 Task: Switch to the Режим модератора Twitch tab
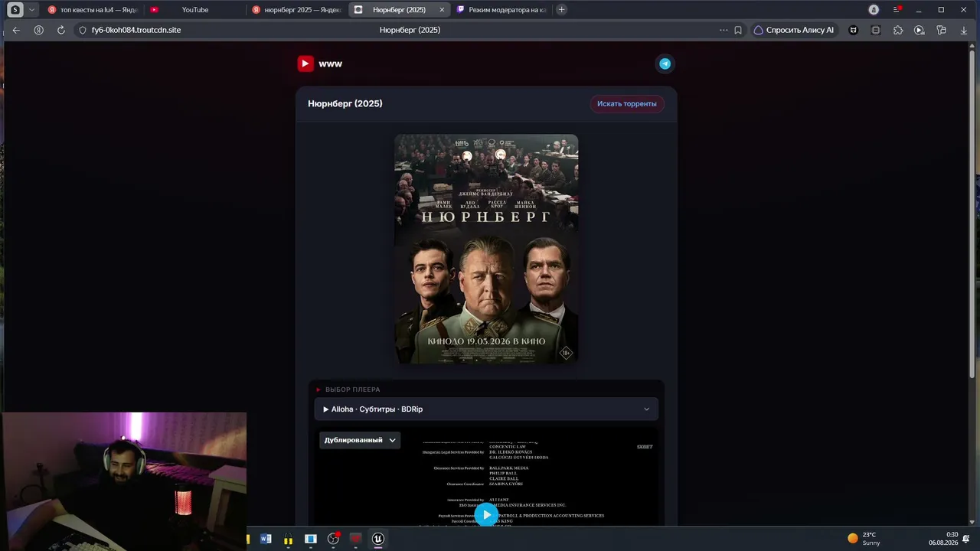coord(501,10)
